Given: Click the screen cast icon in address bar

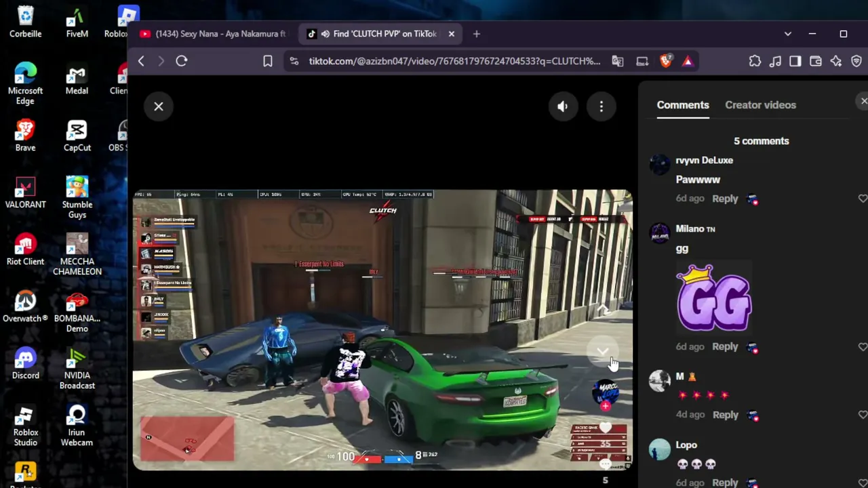Looking at the screenshot, I should pyautogui.click(x=642, y=61).
